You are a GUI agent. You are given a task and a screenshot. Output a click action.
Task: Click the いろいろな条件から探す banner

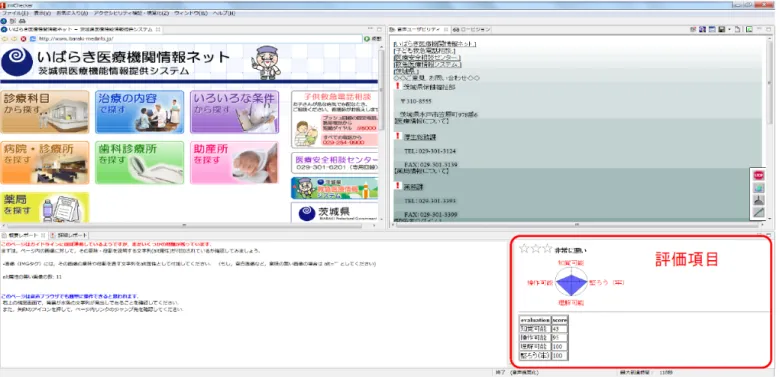234,111
